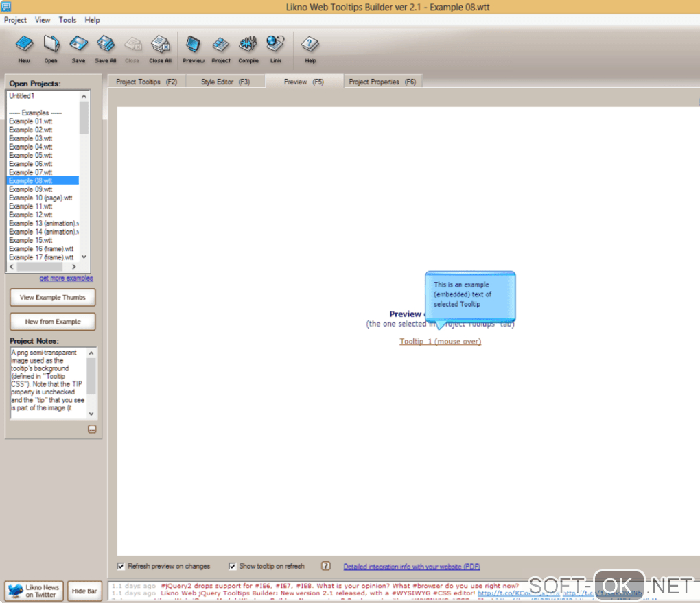Select Example 12.wtt in projects list

(43, 215)
